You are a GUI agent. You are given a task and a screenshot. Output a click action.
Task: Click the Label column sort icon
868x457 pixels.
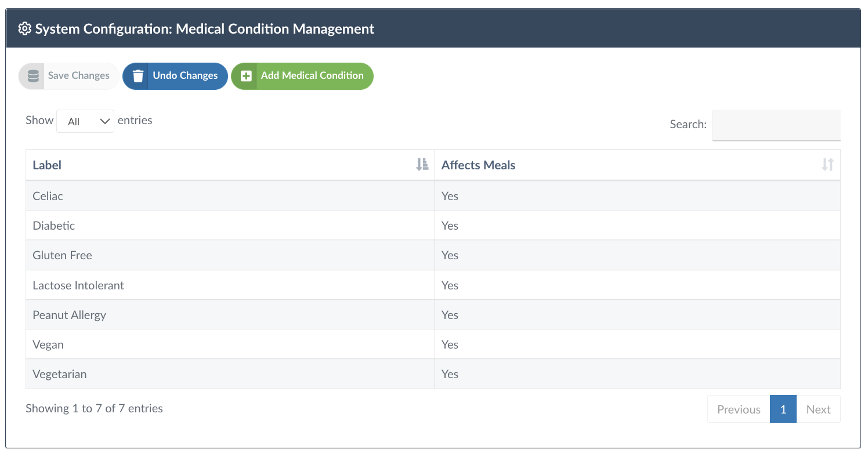(x=422, y=165)
